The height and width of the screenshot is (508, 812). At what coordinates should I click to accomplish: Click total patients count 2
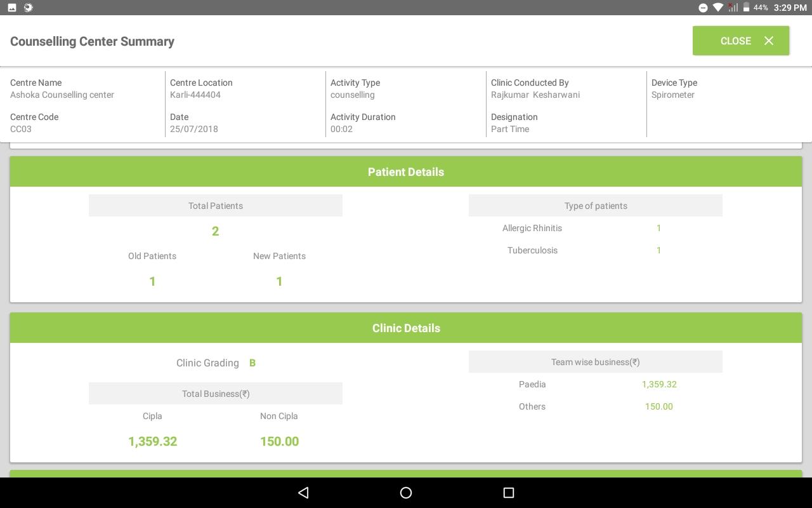[x=216, y=231]
